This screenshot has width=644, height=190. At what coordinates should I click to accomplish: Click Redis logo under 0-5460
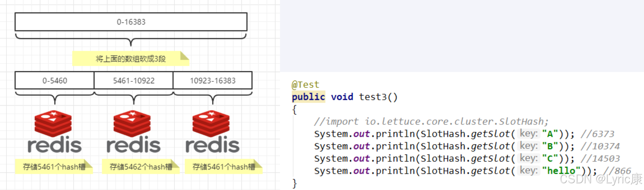(55, 132)
